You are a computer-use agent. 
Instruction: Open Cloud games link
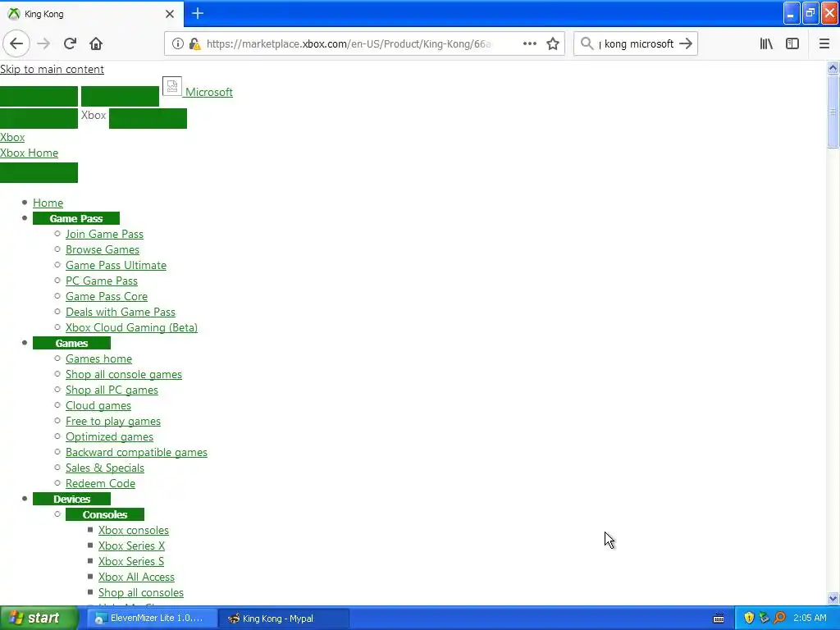pyautogui.click(x=98, y=405)
